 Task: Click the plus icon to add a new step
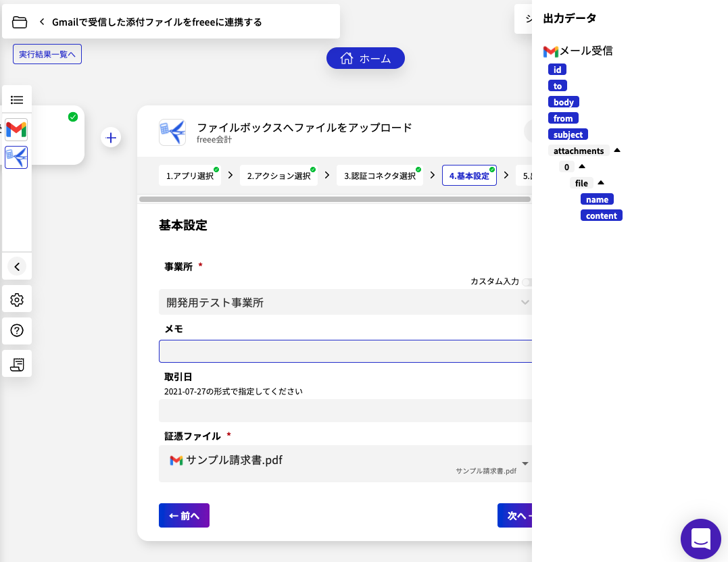click(x=111, y=137)
